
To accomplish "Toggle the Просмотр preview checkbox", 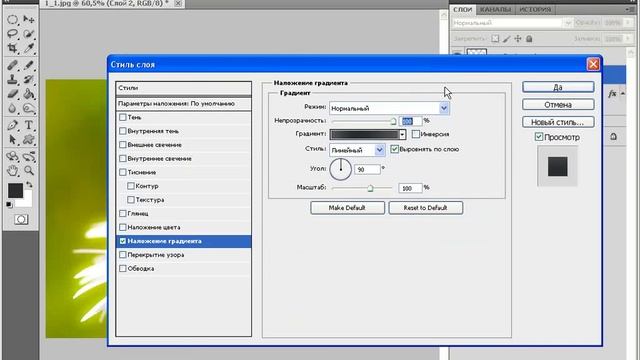I will pyautogui.click(x=539, y=137).
